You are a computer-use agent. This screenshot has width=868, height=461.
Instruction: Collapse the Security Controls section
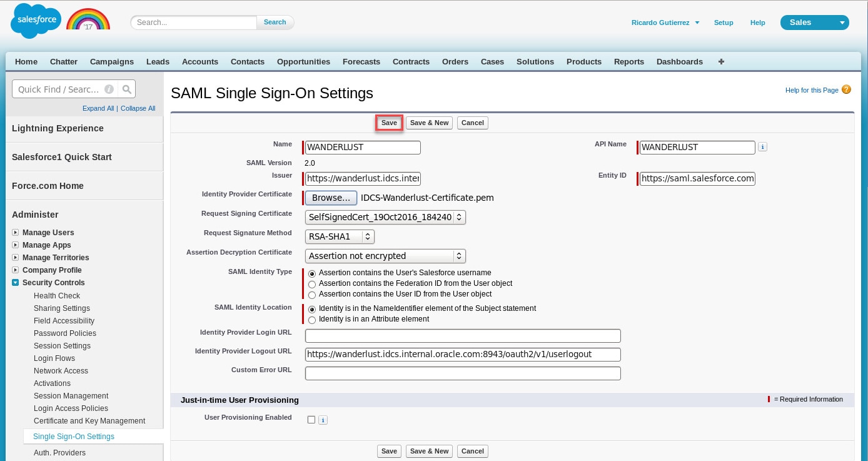pos(16,283)
